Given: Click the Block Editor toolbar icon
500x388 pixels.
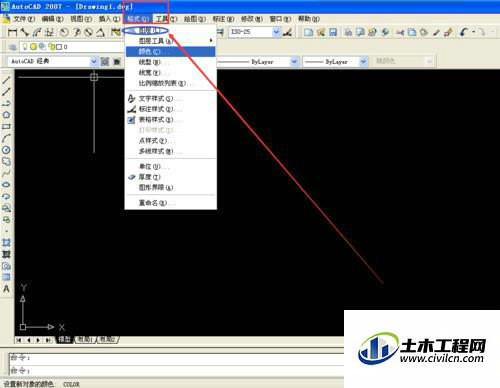Looking at the screenshot, I should click(x=448, y=32).
